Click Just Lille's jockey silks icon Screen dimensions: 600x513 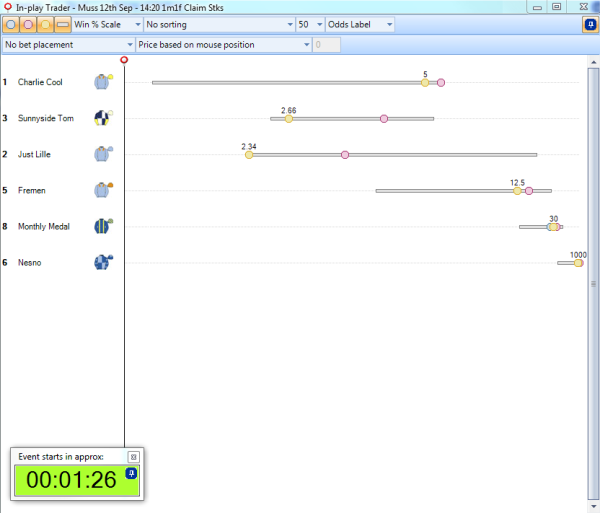pos(102,154)
